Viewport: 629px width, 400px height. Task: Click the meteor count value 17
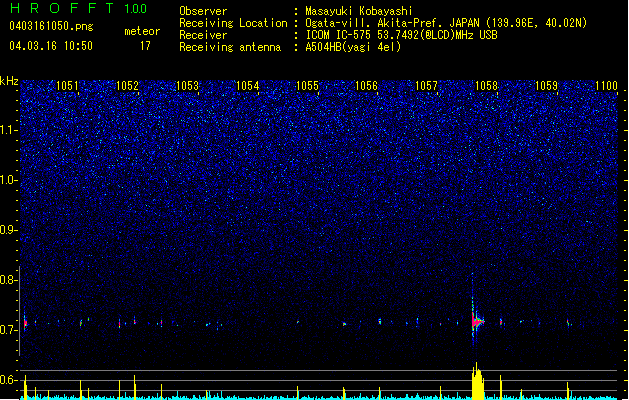pyautogui.click(x=145, y=46)
